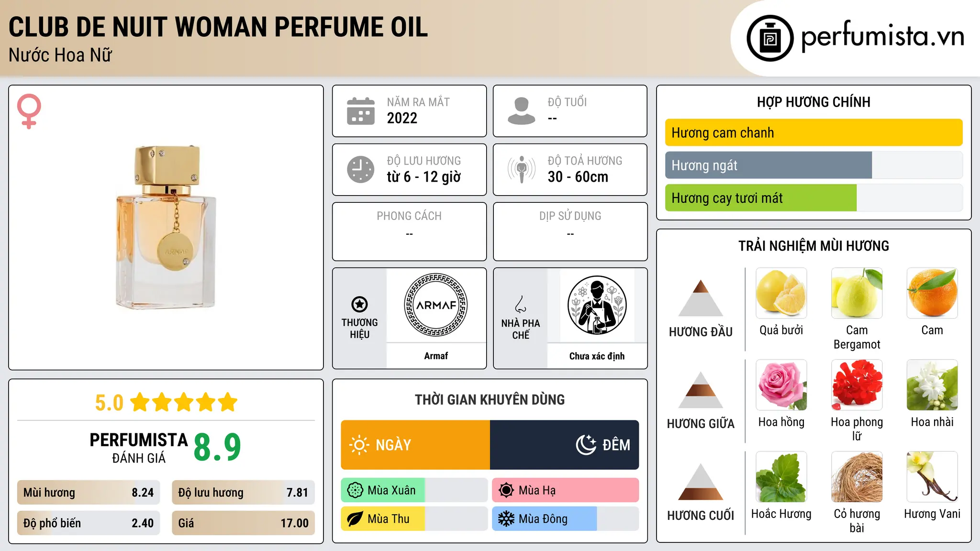This screenshot has width=980, height=551.
Task: Click the gray-blue Hương ngát accord bar
Action: tap(768, 165)
